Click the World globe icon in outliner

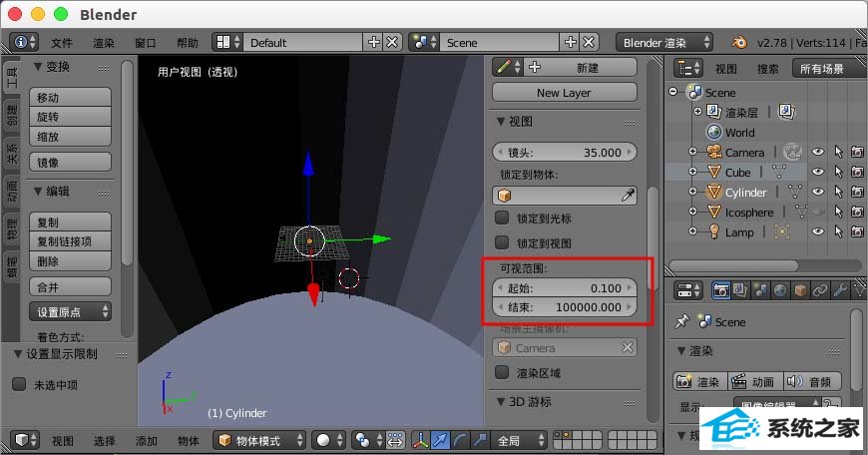pos(714,132)
